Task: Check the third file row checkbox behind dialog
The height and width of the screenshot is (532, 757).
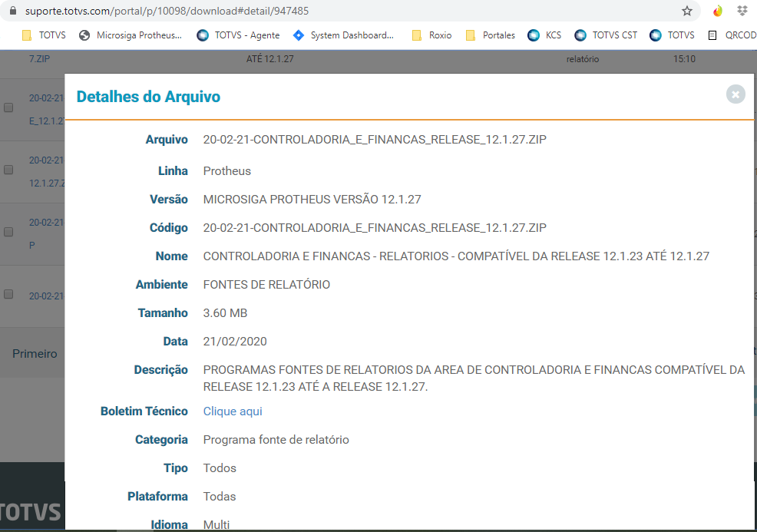Action: pyautogui.click(x=8, y=232)
